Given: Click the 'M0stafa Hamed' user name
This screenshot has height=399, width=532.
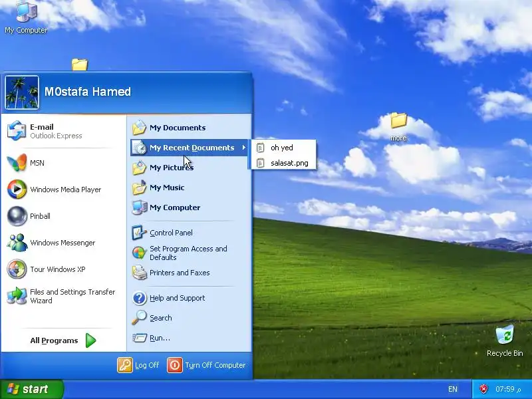Looking at the screenshot, I should 88,92.
